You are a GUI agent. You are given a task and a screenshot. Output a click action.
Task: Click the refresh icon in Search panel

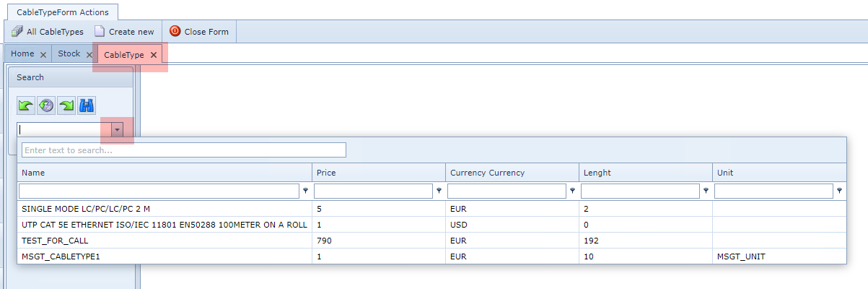point(46,105)
